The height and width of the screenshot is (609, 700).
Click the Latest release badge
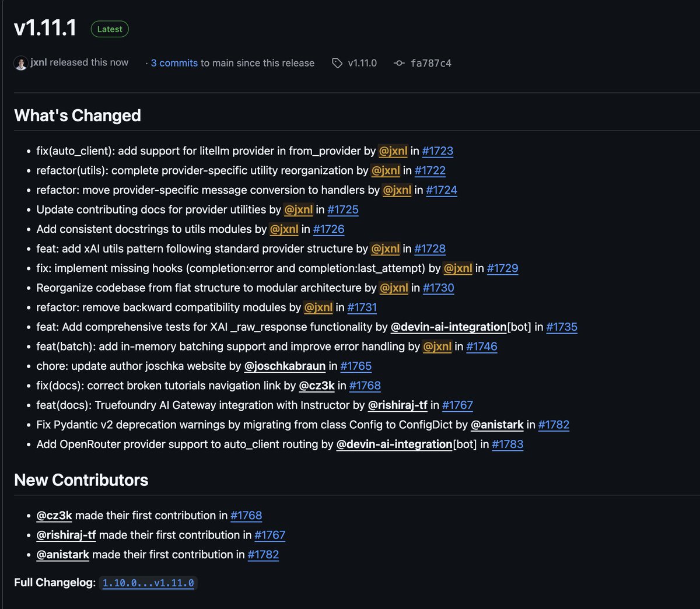(x=110, y=29)
